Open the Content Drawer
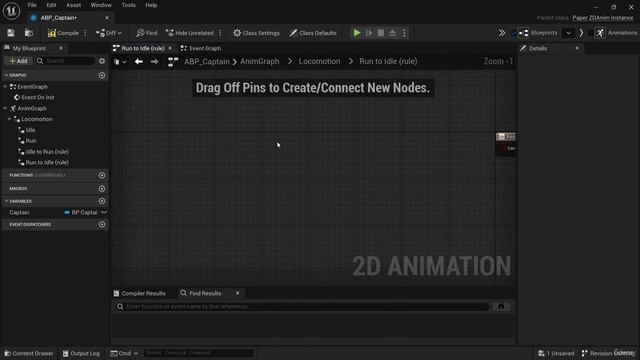The height and width of the screenshot is (360, 640). tap(29, 353)
